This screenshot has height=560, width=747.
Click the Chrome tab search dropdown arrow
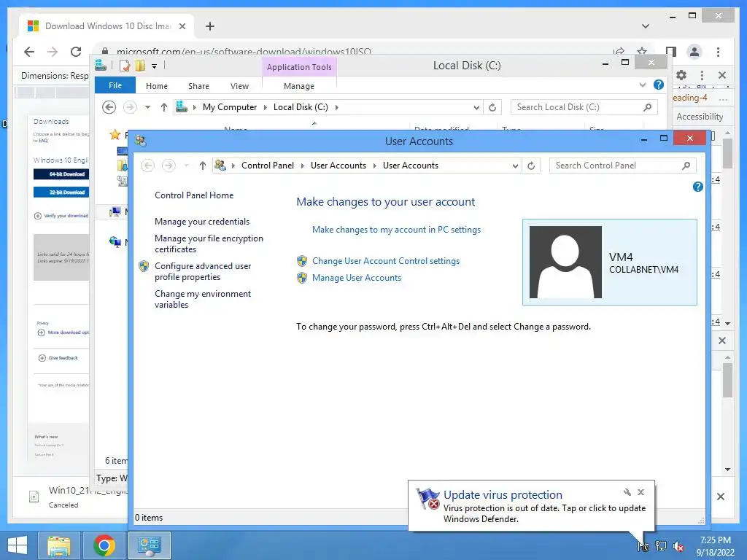645,26
